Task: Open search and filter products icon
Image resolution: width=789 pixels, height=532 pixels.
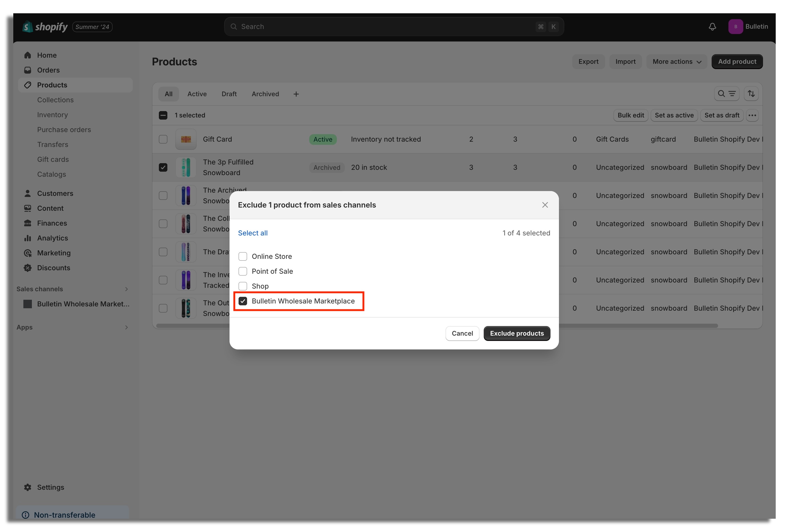Action: 727,94
